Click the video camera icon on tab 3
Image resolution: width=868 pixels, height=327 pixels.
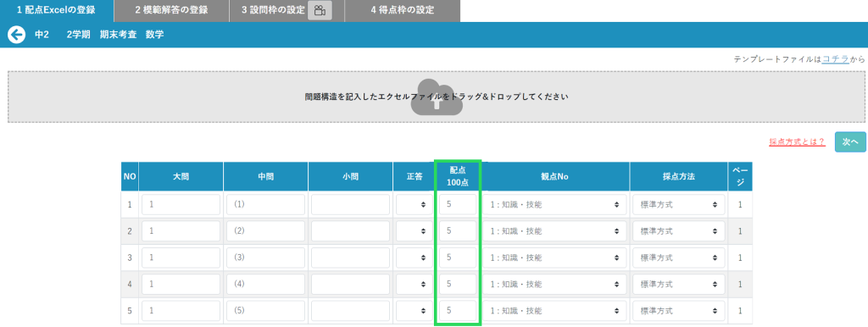(320, 10)
